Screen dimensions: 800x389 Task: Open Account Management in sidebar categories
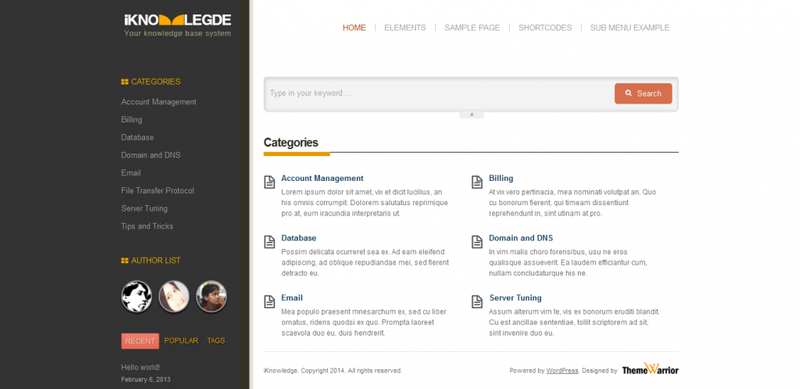tap(159, 102)
